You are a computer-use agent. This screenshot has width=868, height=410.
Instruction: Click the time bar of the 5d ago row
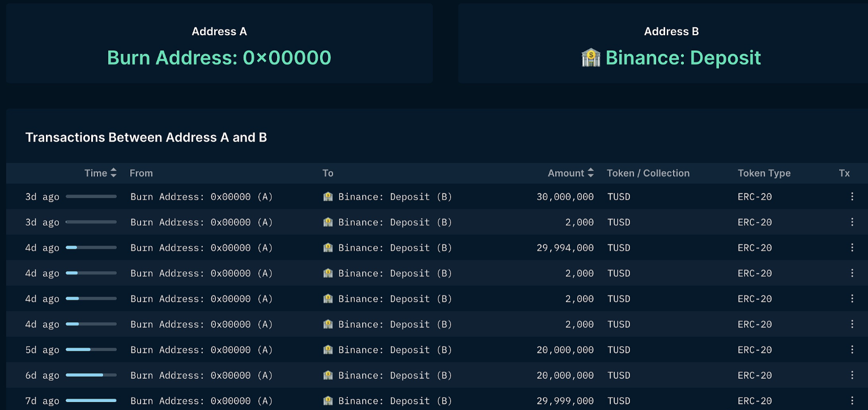pyautogui.click(x=91, y=350)
